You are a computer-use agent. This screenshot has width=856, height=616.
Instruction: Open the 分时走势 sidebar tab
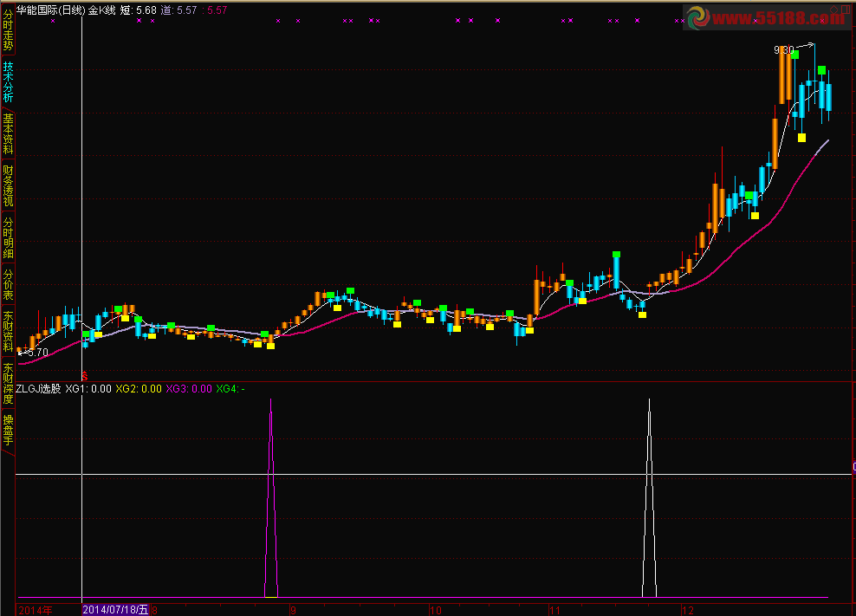coord(8,30)
